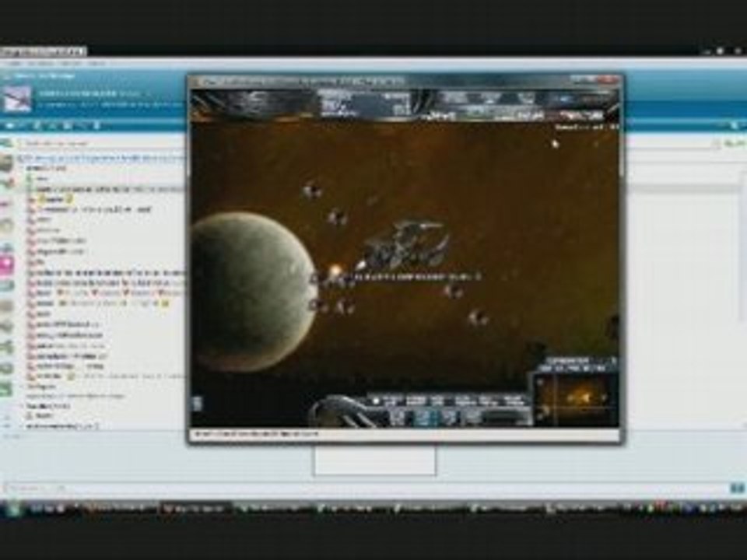Click the blue button at Messenger bottom right
This screenshot has width=747, height=560.
[737, 488]
